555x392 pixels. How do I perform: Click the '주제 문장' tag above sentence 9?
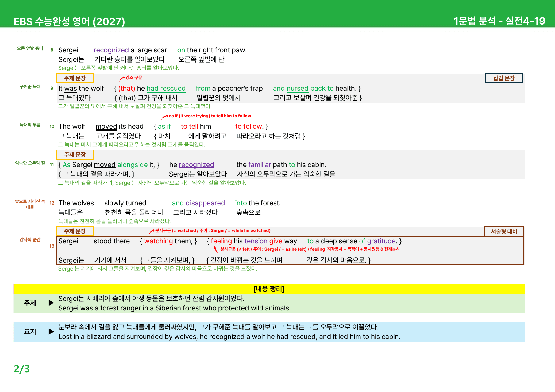75,78
